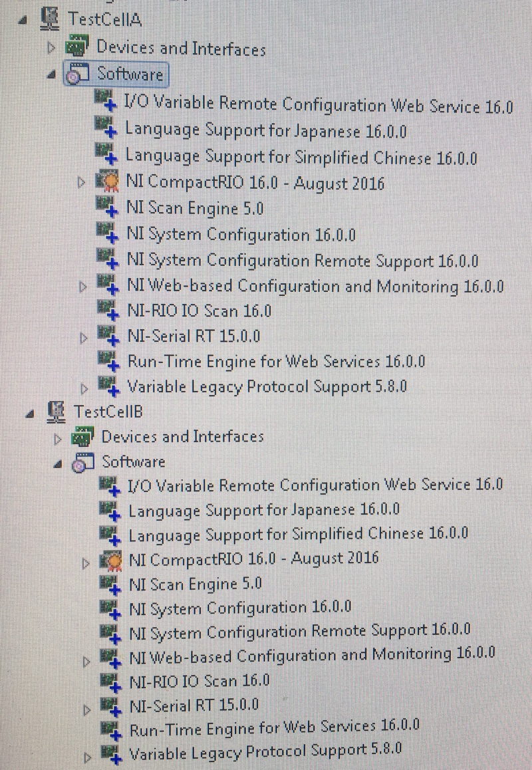Select NI System Configuration Remote Support under TestCellB

300,632
